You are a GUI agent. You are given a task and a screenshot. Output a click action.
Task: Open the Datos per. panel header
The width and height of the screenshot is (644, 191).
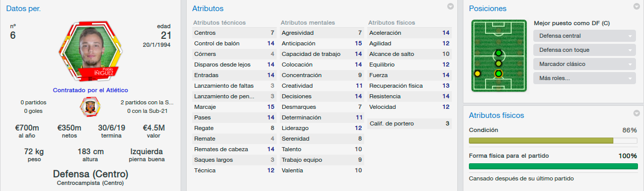point(24,9)
